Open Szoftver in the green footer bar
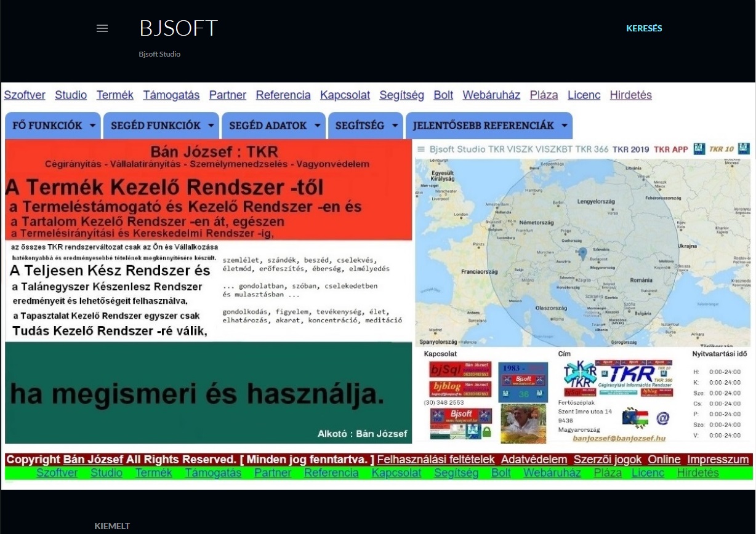Screen dimensions: 756x534 point(57,473)
